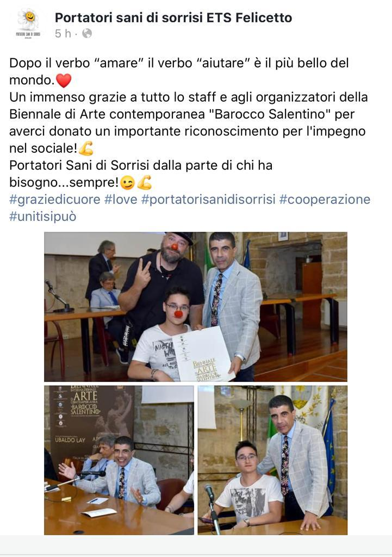Open the #unitisipuò hashtag
This screenshot has height=557, width=392.
coord(42,216)
